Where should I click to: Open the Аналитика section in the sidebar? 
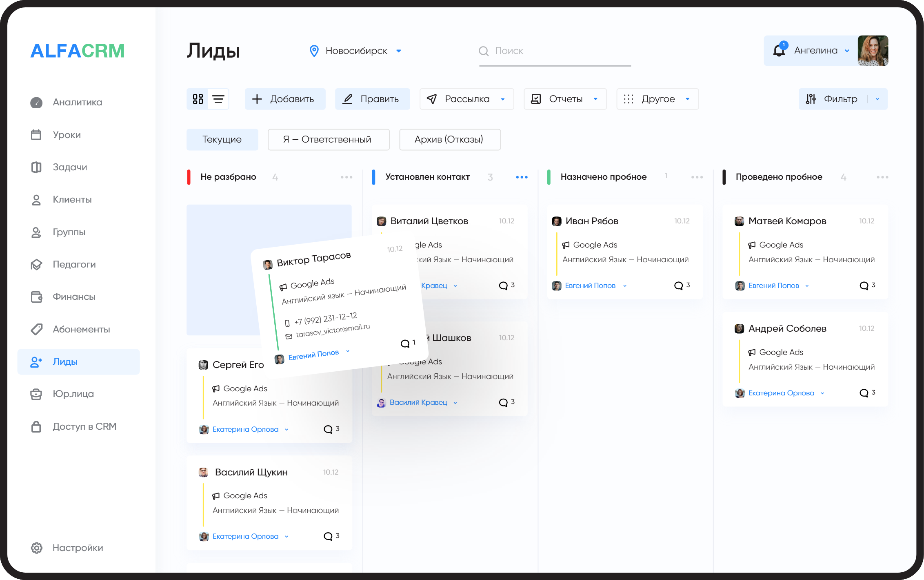click(77, 102)
